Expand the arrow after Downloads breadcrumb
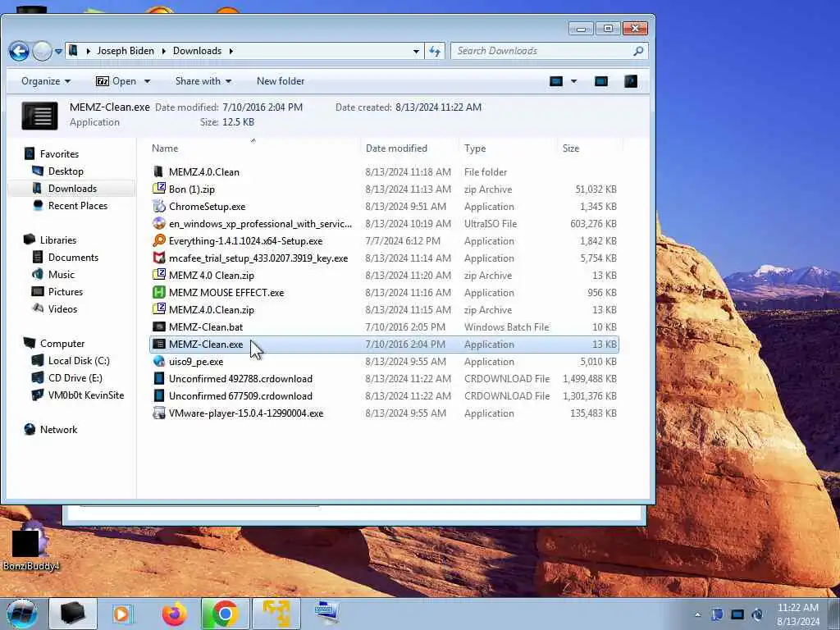Viewport: 840px width, 630px height. [231, 51]
